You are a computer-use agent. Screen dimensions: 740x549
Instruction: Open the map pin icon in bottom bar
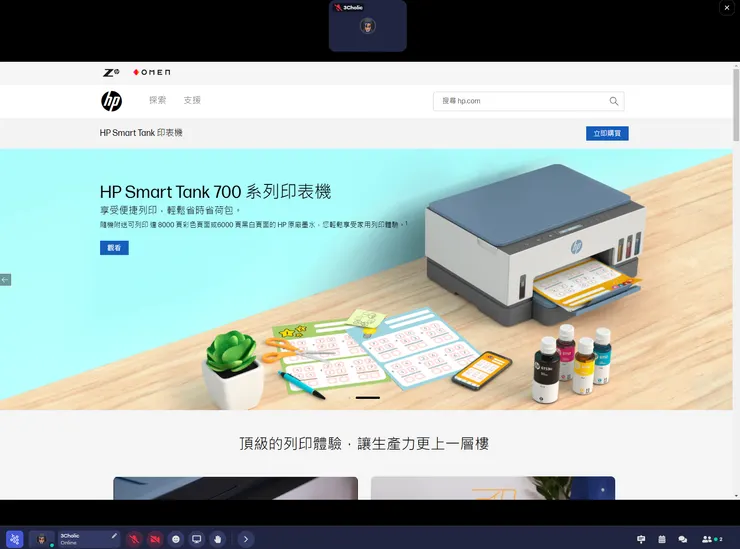point(641,539)
